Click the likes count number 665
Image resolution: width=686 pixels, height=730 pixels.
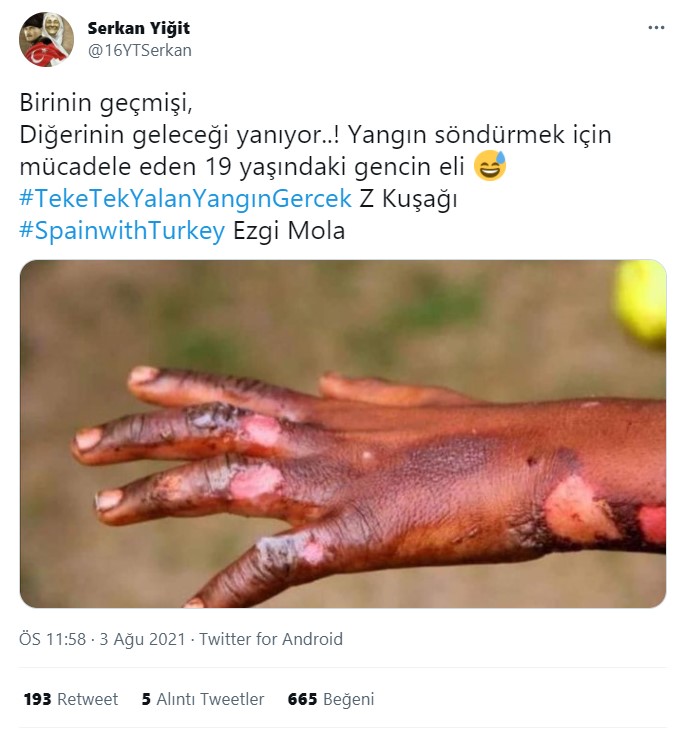302,699
